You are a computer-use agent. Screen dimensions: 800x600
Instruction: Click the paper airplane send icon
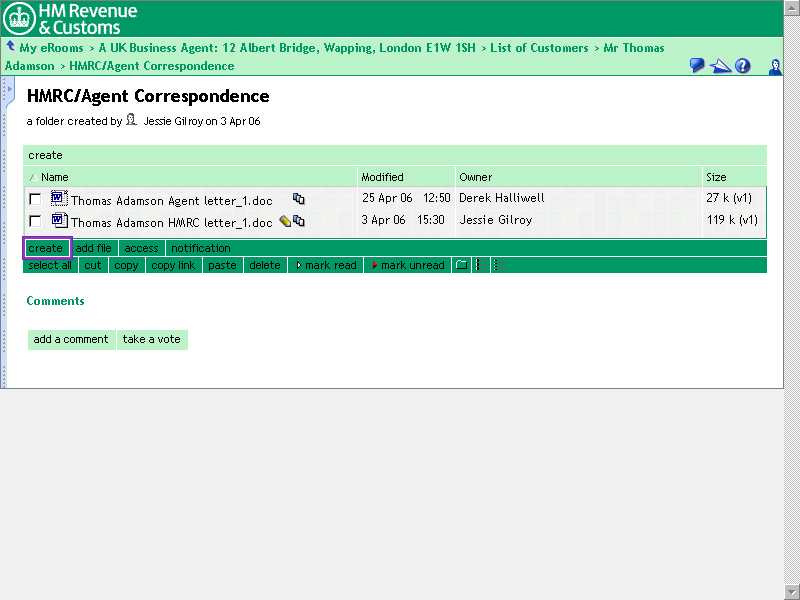720,66
